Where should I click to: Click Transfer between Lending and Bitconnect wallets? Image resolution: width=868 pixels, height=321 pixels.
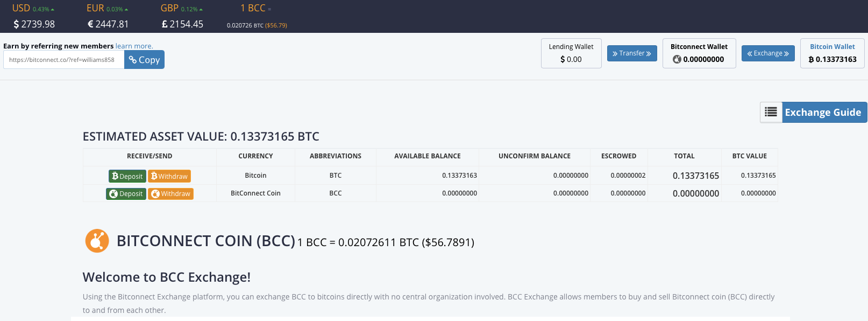click(632, 53)
